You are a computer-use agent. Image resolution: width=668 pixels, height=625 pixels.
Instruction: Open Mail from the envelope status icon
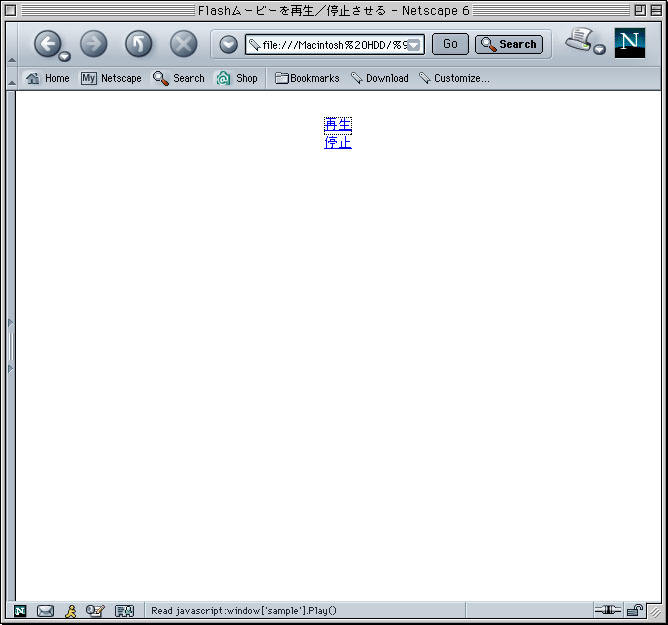pyautogui.click(x=45, y=611)
